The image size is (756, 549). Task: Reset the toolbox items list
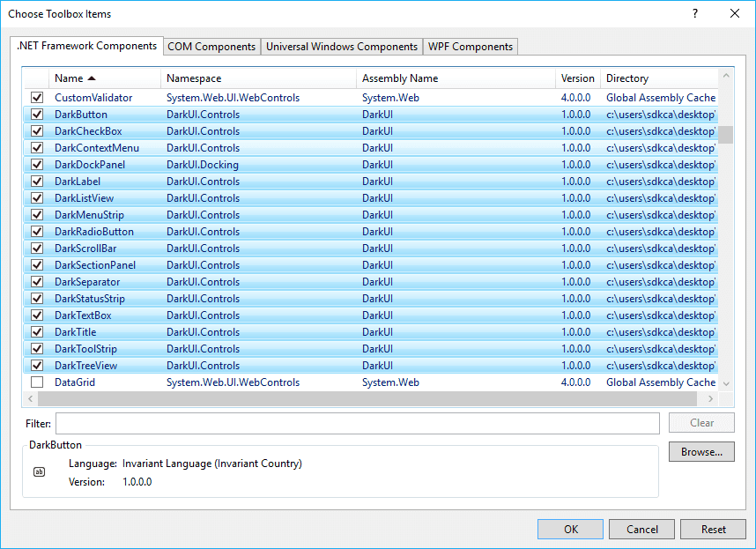point(713,529)
